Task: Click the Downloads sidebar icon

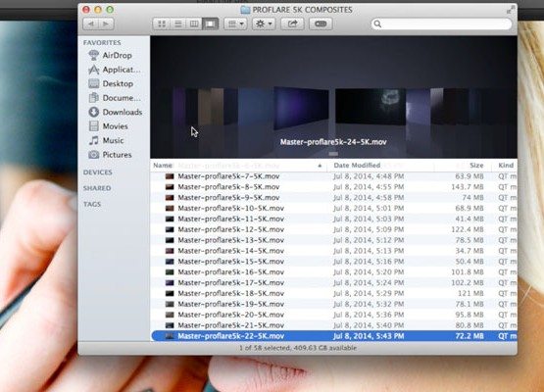Action: coord(94,112)
